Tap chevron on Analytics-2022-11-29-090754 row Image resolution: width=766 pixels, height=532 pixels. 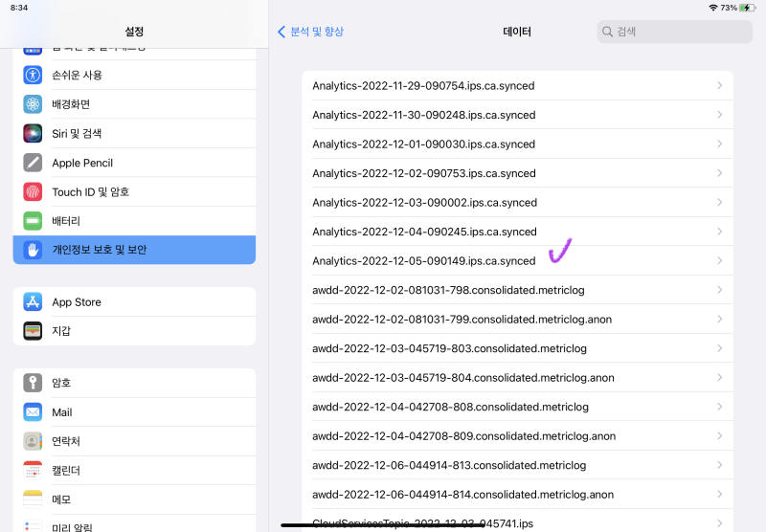(x=720, y=85)
